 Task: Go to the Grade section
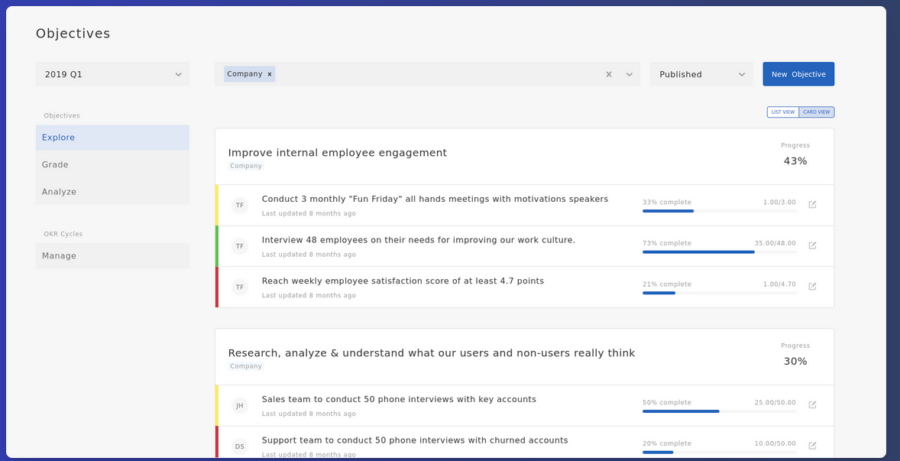click(x=112, y=164)
